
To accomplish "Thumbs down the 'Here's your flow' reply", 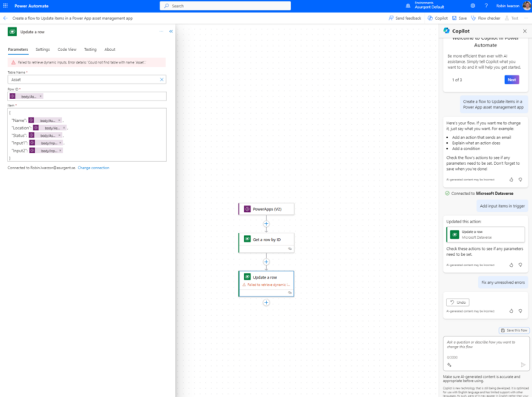I will tap(520, 180).
